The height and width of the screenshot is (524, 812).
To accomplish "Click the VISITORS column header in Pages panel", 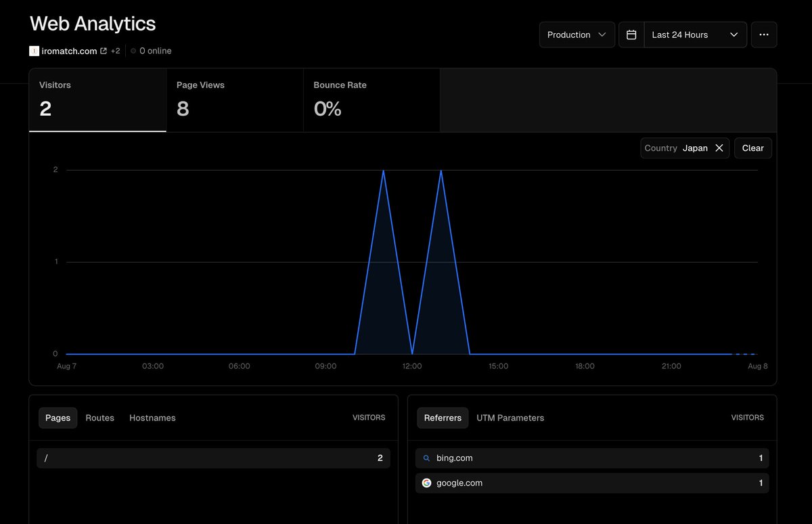I will tap(369, 418).
